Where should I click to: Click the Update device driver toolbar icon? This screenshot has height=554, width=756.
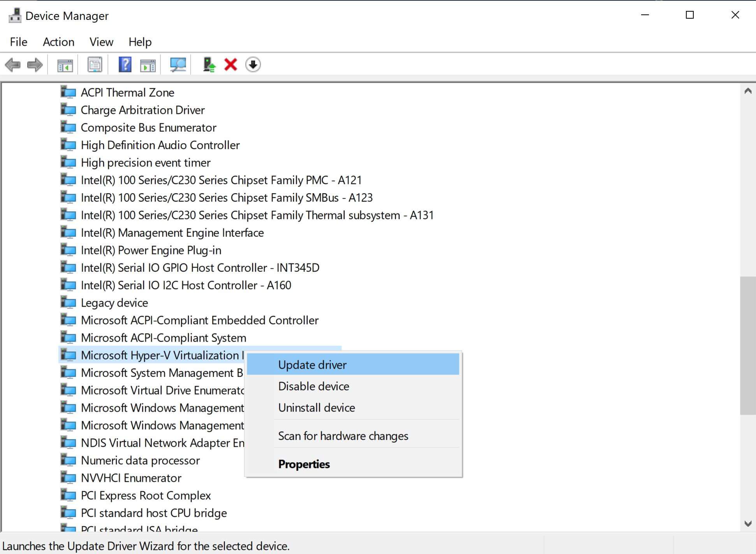pos(209,65)
